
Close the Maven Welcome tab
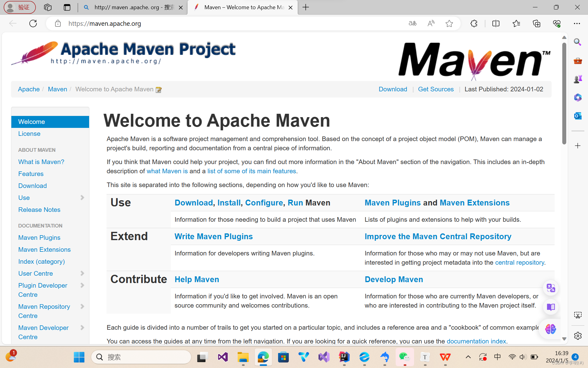click(x=291, y=7)
